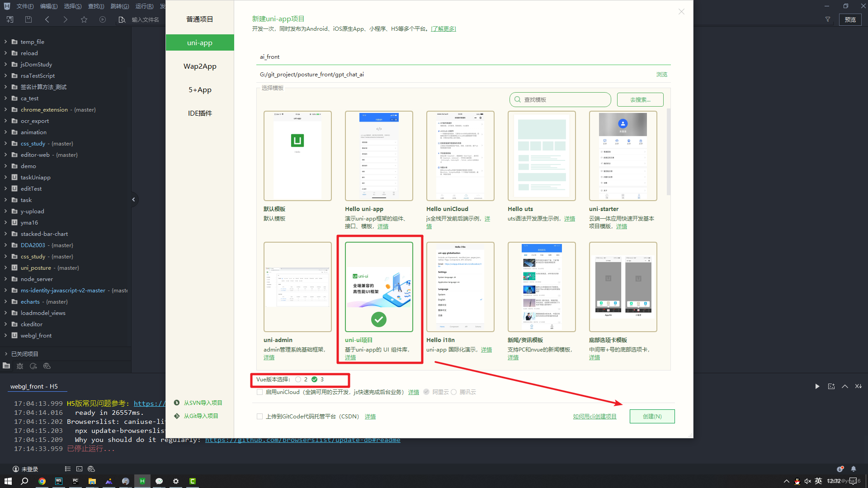Select the uni-starter template thumbnail
868x488 pixels.
point(623,155)
